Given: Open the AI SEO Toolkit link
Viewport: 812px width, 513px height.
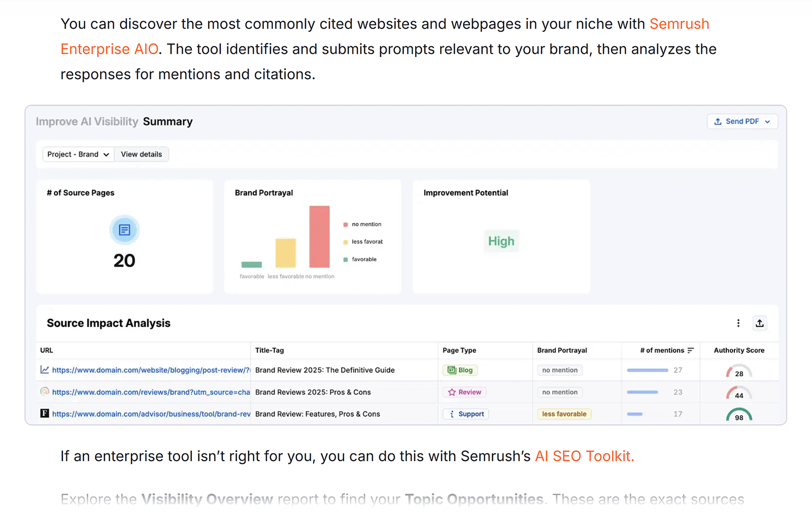Looking at the screenshot, I should (583, 456).
